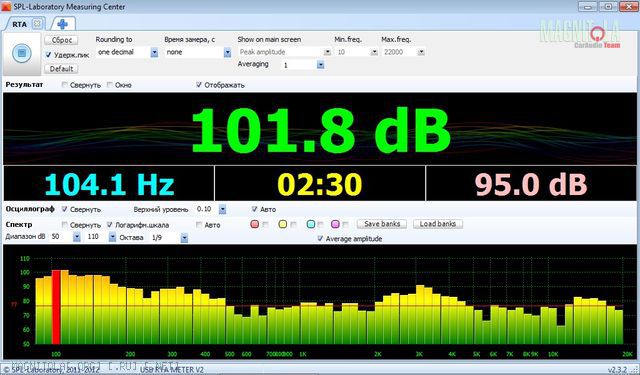This screenshot has height=375, width=640.
Task: Click the Save banks button
Action: coord(382,224)
